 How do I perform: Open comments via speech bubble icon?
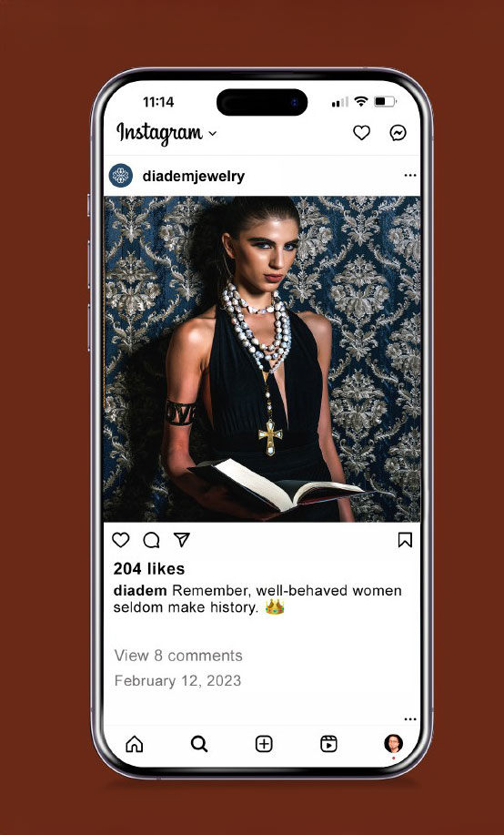[x=152, y=540]
